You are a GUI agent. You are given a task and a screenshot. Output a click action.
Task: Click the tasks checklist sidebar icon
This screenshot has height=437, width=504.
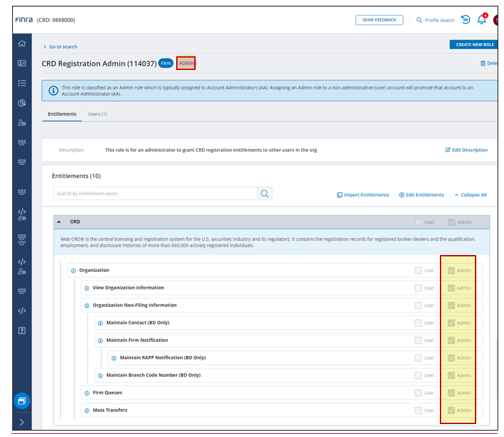[22, 83]
